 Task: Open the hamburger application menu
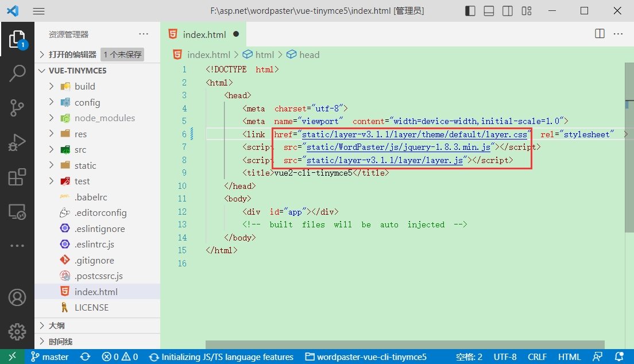[x=38, y=11]
